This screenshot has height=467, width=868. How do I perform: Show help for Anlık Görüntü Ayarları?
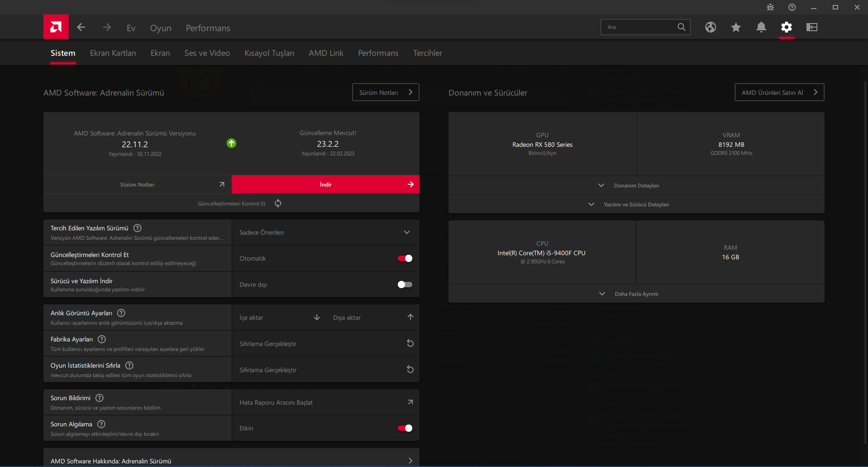click(x=121, y=313)
